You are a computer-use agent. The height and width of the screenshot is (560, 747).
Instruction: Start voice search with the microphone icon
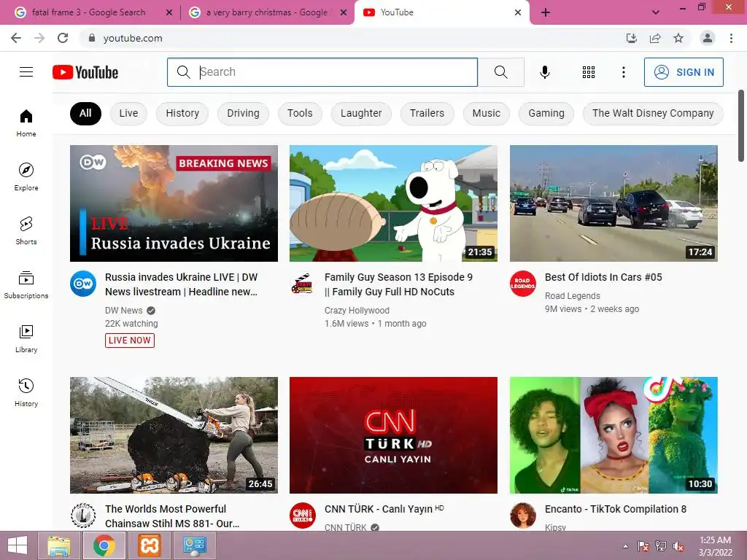click(x=544, y=72)
